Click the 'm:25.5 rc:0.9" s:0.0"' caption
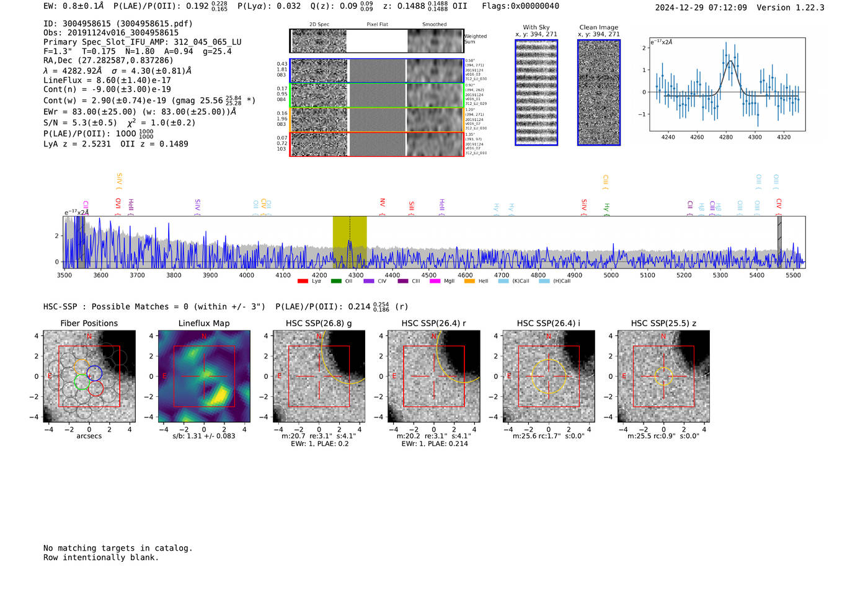The height and width of the screenshot is (591, 868). (663, 436)
